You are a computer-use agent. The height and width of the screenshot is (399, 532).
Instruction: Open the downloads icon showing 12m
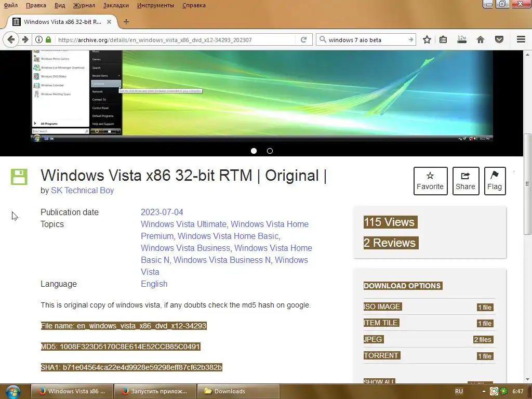coord(462,39)
